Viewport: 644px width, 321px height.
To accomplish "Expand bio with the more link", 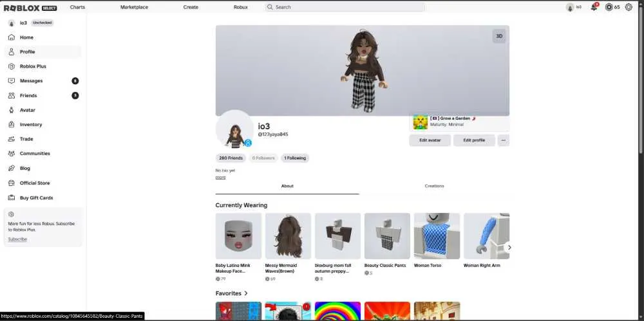I will [220, 178].
